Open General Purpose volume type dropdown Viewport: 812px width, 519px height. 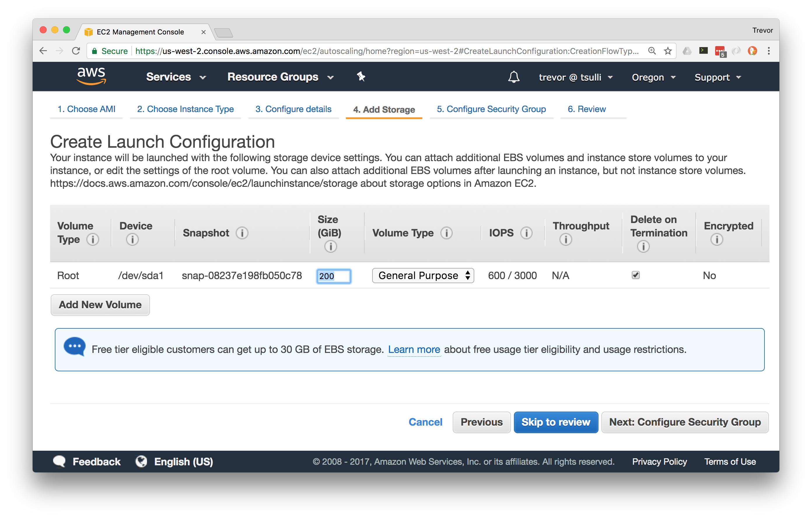point(423,276)
